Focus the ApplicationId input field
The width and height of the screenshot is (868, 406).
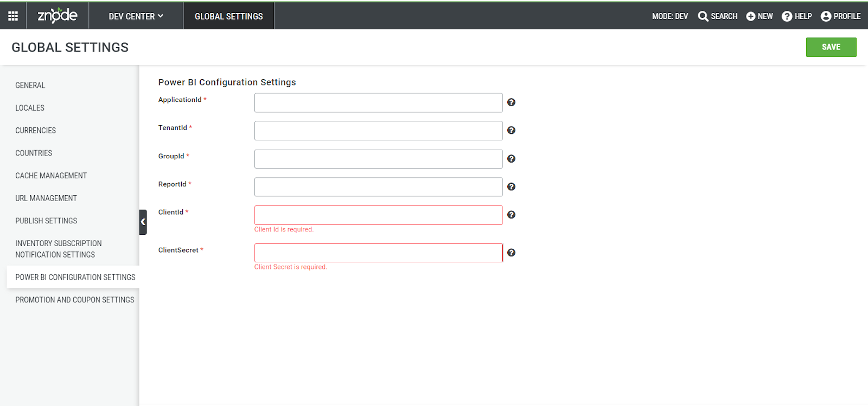click(378, 102)
